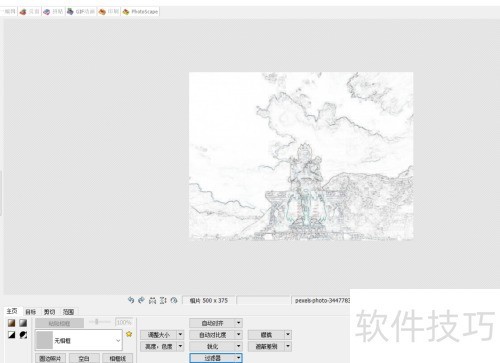Click the 相框线 (Frame Line) button
Screen dimensions: 500x363
(x=117, y=358)
